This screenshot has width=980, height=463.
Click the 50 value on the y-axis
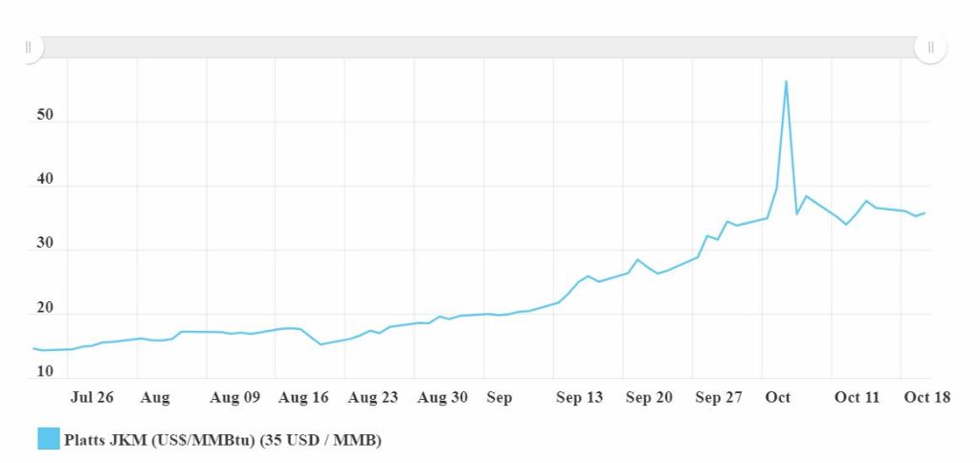coord(44,117)
